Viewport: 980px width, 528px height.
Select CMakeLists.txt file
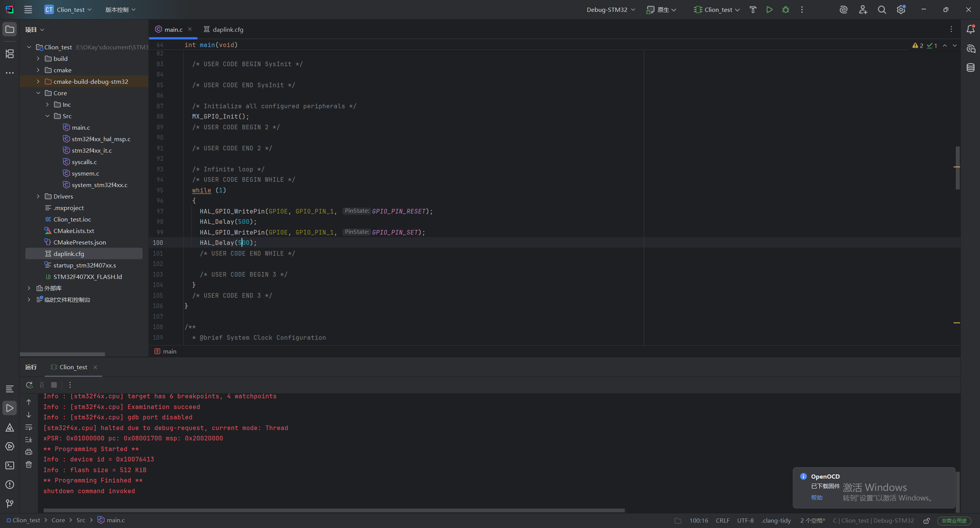pyautogui.click(x=74, y=231)
